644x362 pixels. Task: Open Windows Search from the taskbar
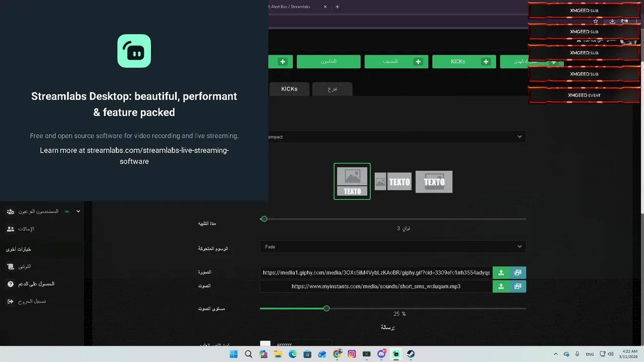coord(249,354)
